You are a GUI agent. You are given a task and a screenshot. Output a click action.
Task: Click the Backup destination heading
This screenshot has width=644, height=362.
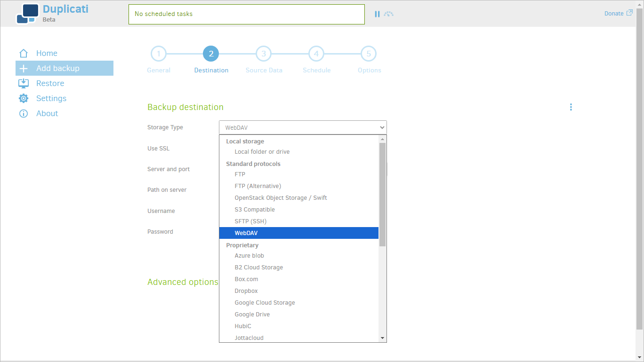click(x=185, y=107)
